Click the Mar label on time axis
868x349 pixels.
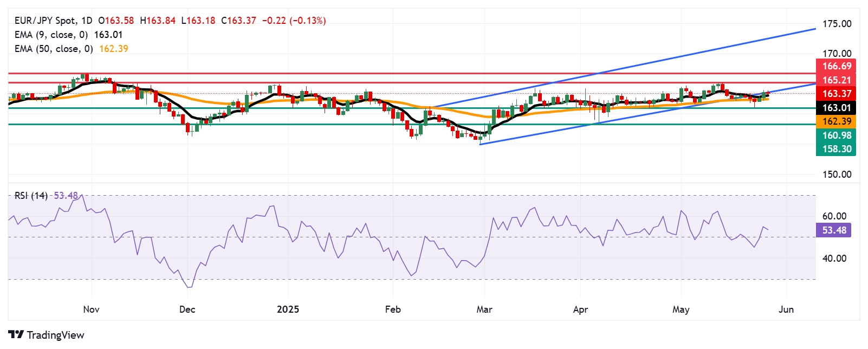click(484, 309)
